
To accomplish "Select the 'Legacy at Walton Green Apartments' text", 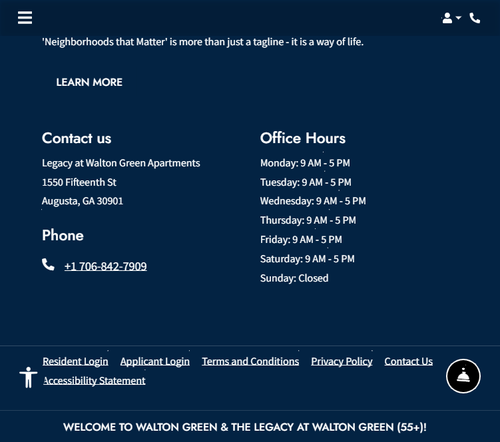I will tap(121, 163).
